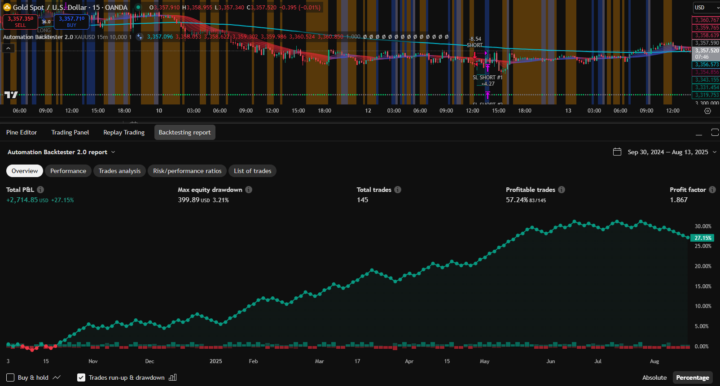Open the Risk/performance ratios section
Viewport: 720px width, 386px height.
click(187, 171)
